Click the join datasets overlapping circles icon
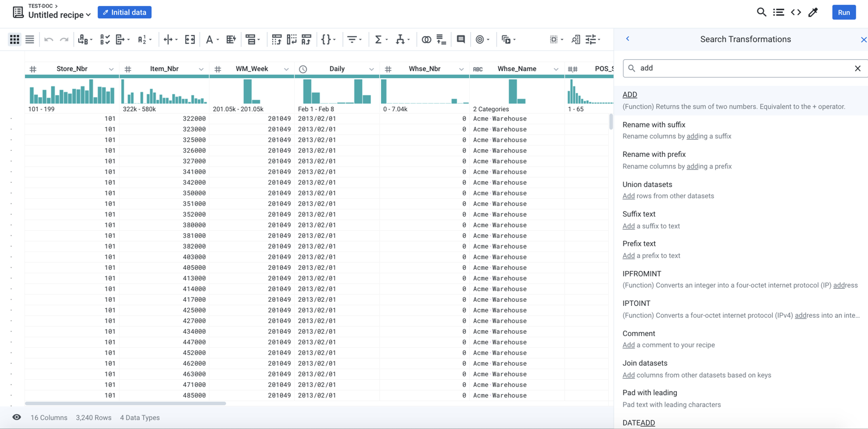Screen dimensions: 868x429 pyautogui.click(x=426, y=40)
